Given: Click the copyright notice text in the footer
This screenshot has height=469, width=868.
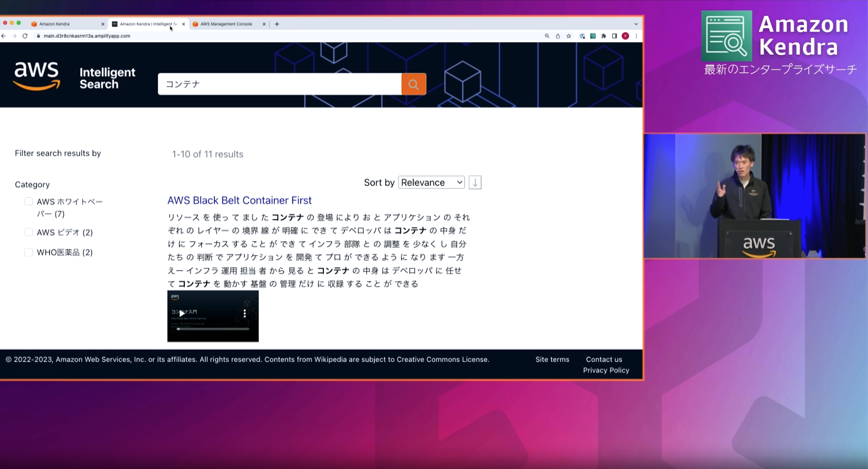Looking at the screenshot, I should pyautogui.click(x=248, y=359).
